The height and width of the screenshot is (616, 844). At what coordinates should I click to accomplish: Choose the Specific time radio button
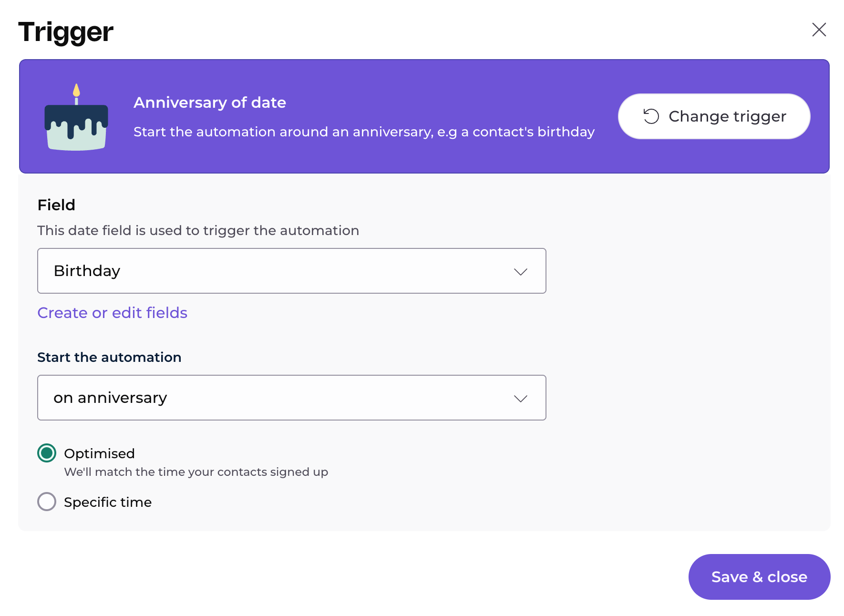pyautogui.click(x=47, y=502)
